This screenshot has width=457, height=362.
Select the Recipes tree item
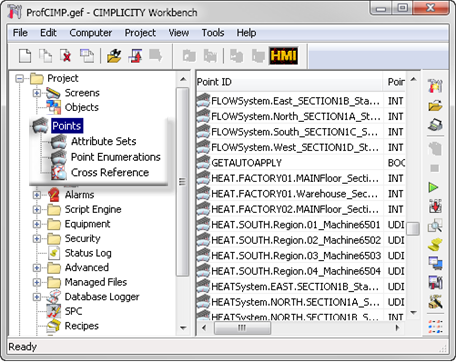(x=82, y=326)
